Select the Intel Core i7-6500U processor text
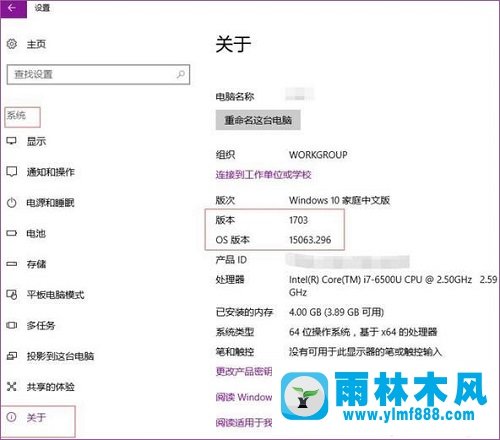Viewport: 500px width, 440px height. (x=393, y=286)
